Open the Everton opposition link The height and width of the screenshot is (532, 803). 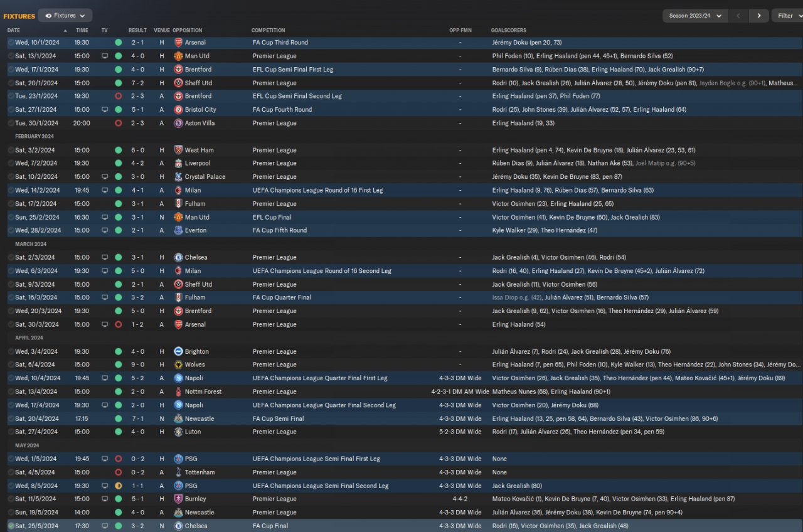(196, 230)
